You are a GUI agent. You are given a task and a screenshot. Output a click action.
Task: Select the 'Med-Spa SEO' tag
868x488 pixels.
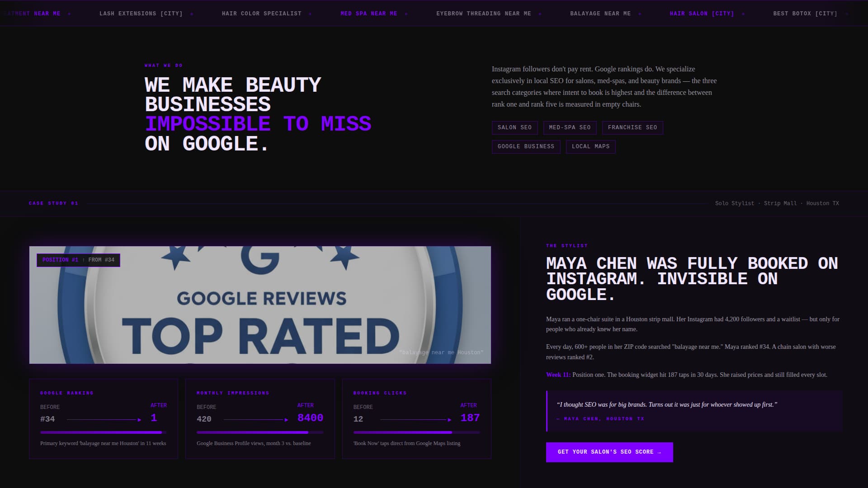point(570,128)
